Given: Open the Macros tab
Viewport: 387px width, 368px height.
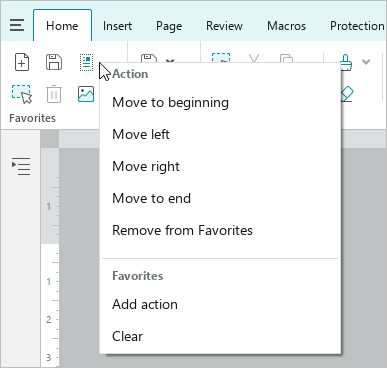Looking at the screenshot, I should click(286, 26).
